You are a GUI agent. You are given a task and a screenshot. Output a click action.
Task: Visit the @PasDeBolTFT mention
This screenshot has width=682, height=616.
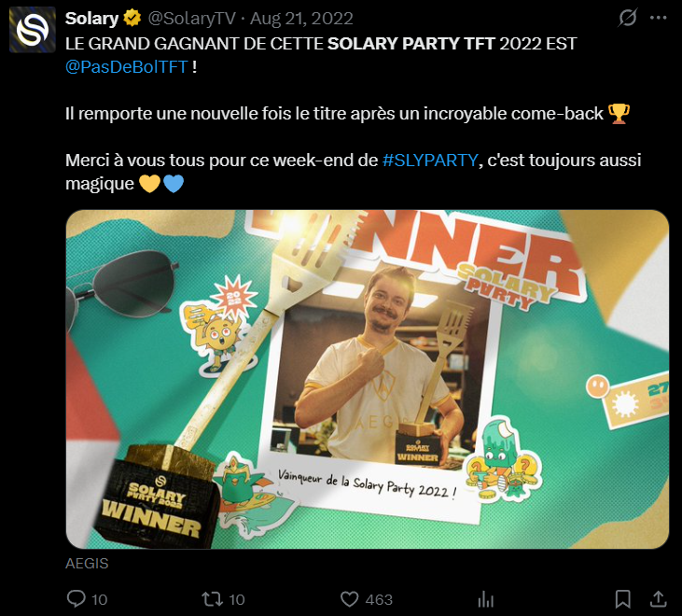(126, 66)
